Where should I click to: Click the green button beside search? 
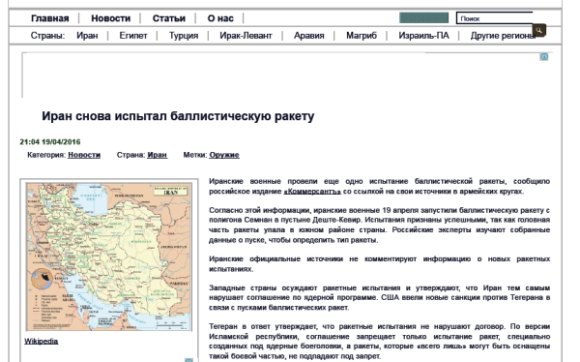click(x=424, y=18)
